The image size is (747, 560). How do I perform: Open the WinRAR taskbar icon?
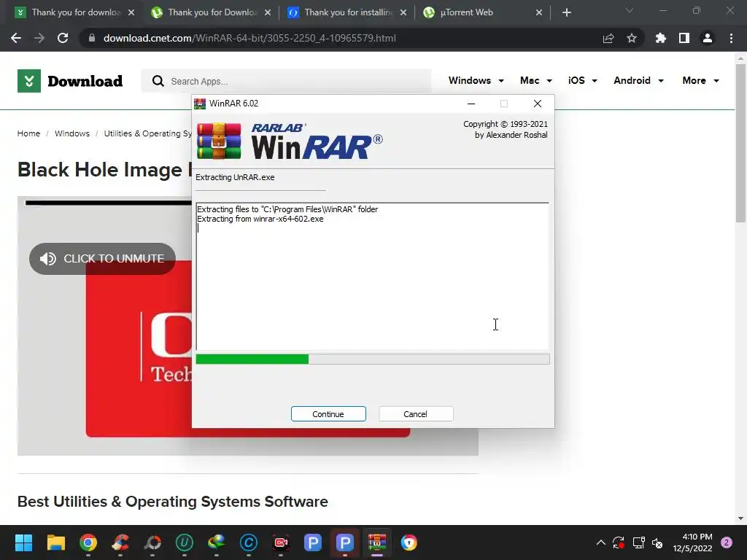tap(377, 542)
